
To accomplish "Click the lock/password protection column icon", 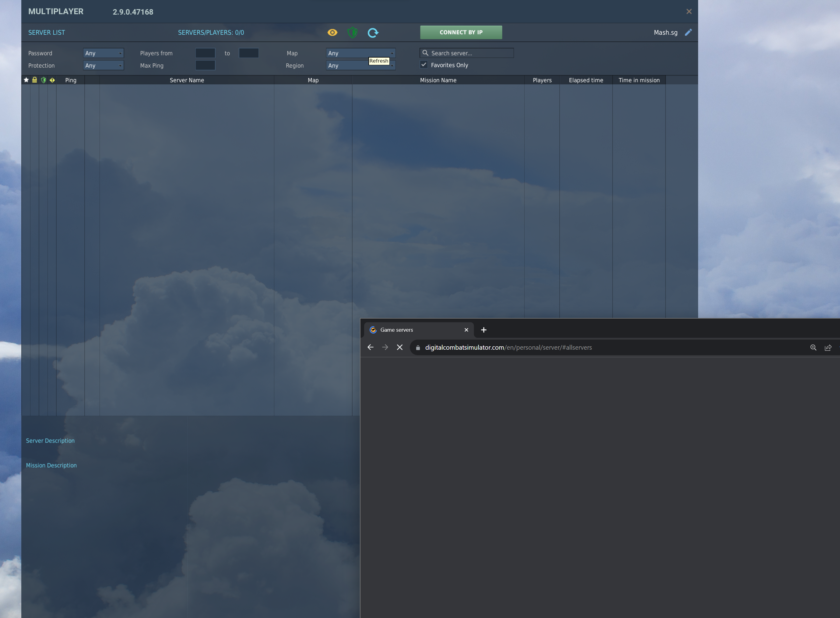I will 33,79.
